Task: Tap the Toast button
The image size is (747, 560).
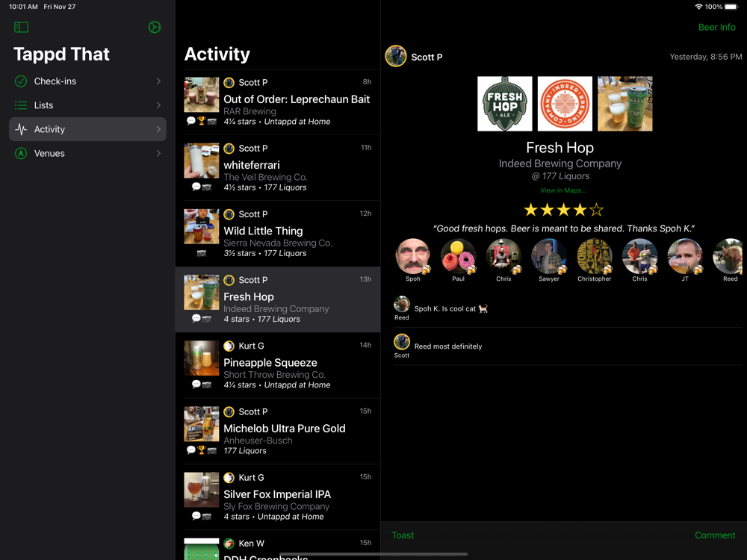Action: coord(403,535)
